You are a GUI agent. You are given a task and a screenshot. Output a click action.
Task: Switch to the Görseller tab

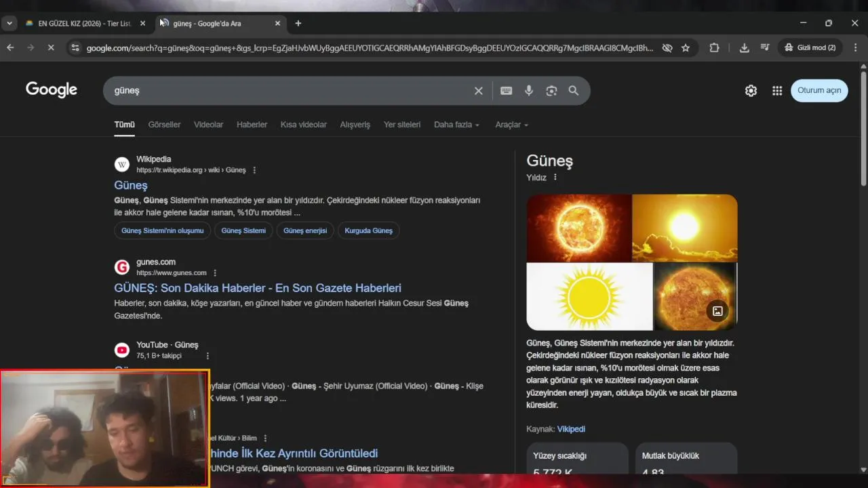164,125
